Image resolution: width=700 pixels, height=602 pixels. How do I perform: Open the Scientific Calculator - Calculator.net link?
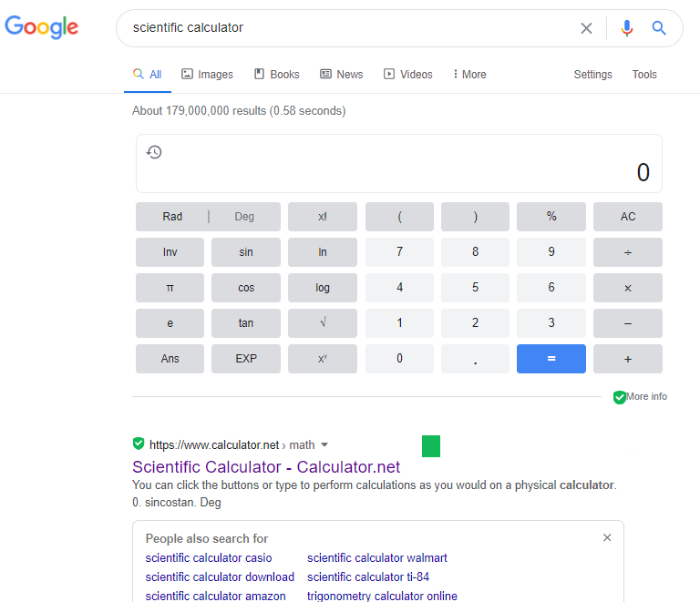point(266,467)
